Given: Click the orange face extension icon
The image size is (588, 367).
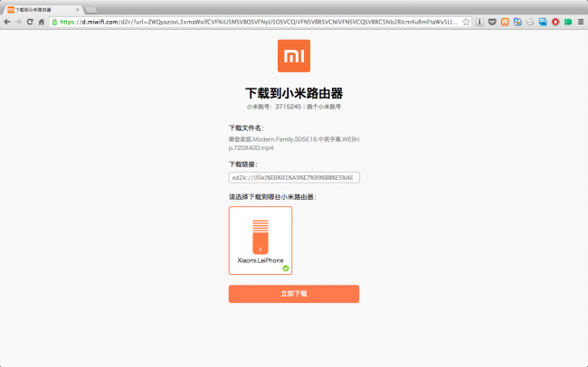Looking at the screenshot, I should pyautogui.click(x=505, y=22).
